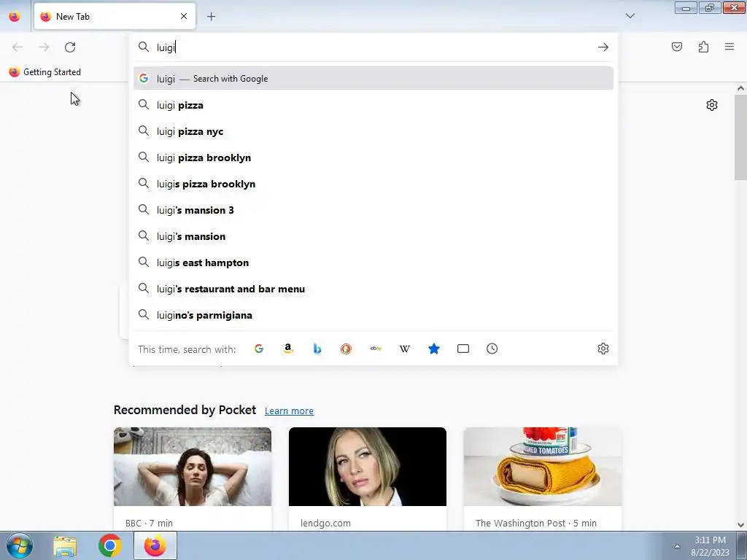Open new tab page personalize gear
This screenshot has height=560, width=747.
click(x=712, y=105)
